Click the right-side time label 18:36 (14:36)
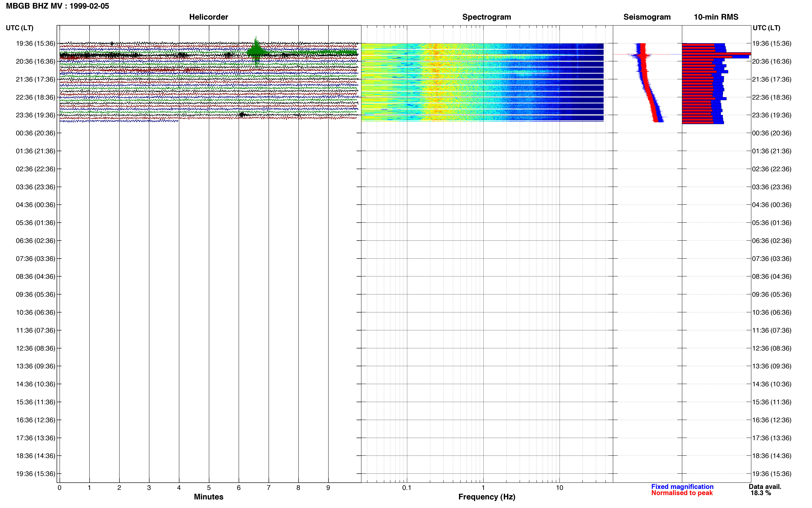This screenshot has width=812, height=508. click(772, 456)
